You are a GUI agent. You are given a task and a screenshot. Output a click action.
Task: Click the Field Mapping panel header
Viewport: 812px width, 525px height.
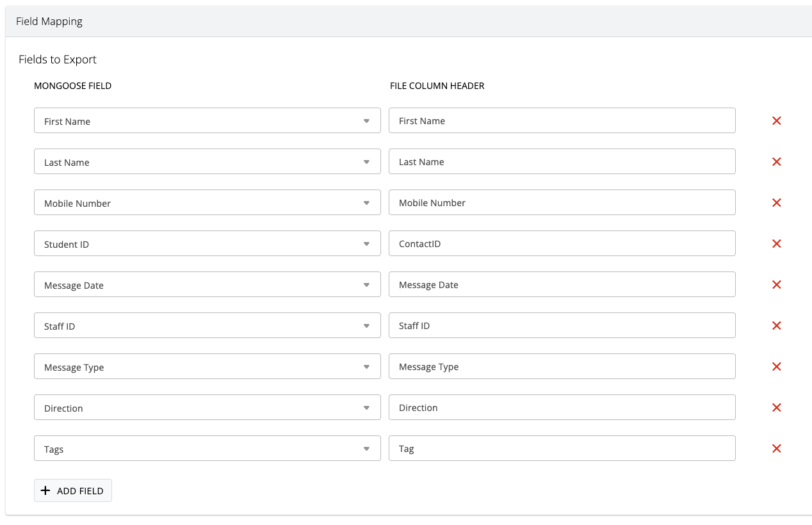pos(406,22)
